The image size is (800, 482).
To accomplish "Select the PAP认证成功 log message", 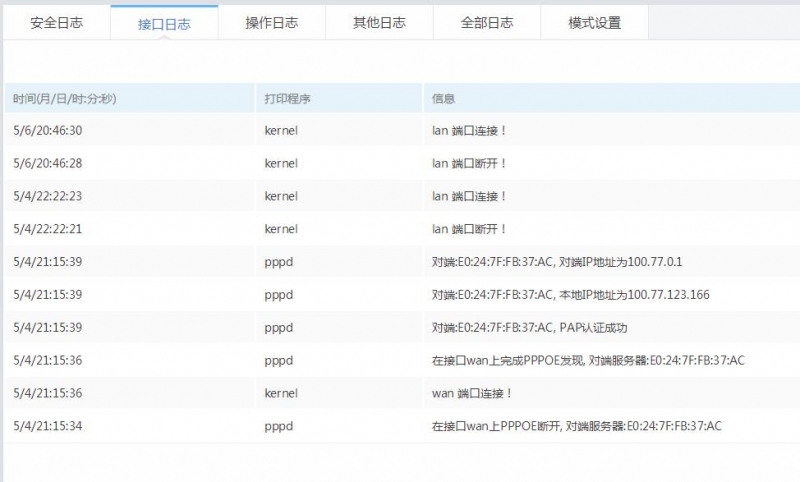I will point(529,328).
